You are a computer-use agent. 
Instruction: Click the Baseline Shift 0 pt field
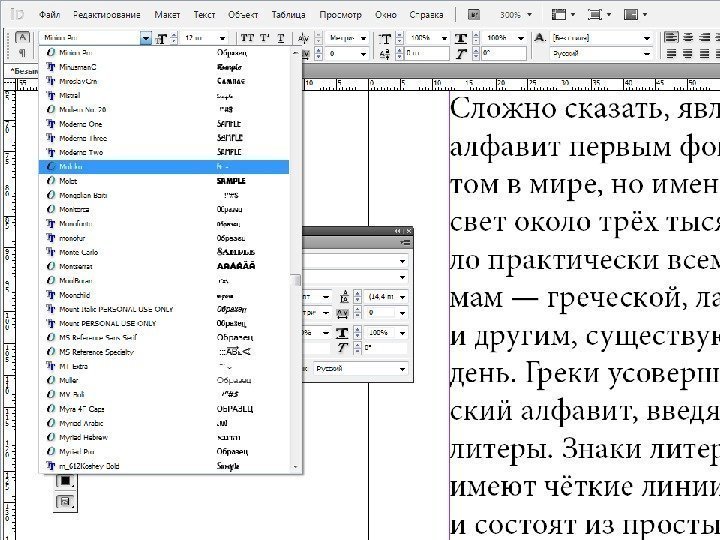tap(426, 54)
